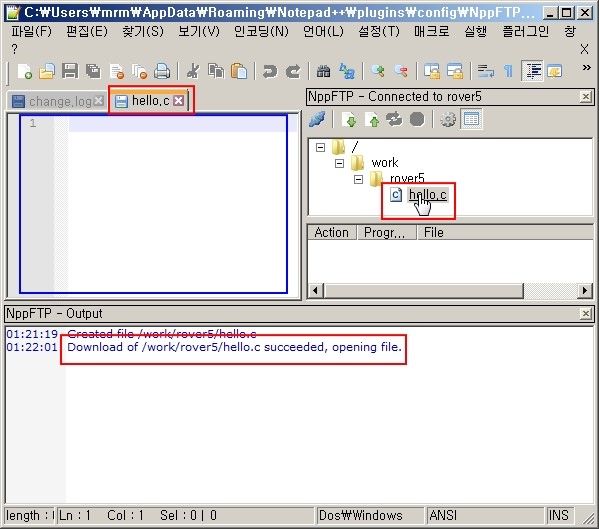Collapse the rover5 folder node
The height and width of the screenshot is (529, 599).
358,179
